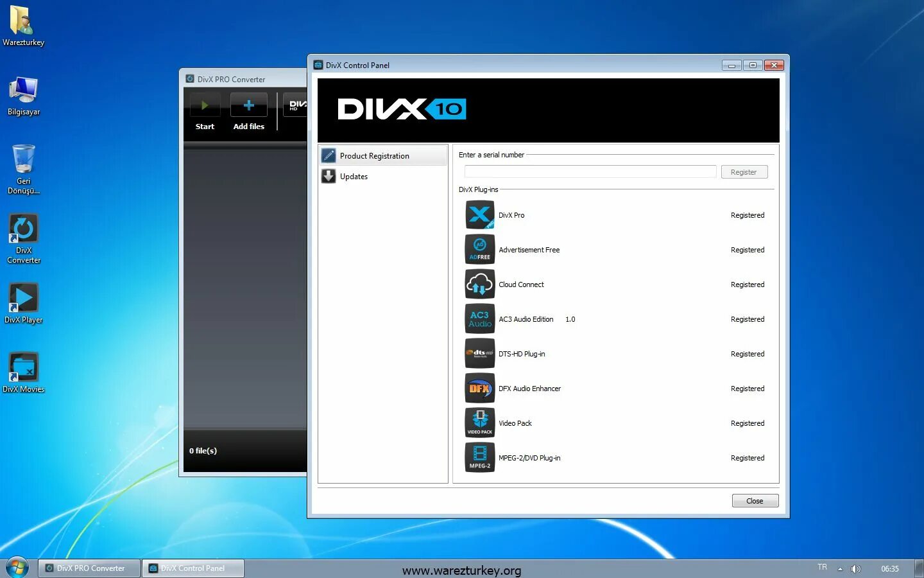Click the 'Video Pack' label
924x578 pixels.
(x=515, y=423)
